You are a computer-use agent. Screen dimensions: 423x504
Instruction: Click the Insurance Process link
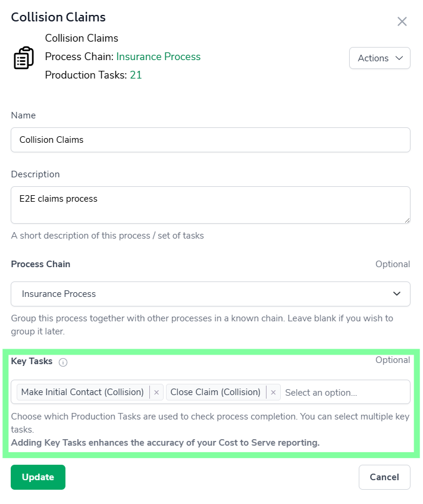coord(158,57)
